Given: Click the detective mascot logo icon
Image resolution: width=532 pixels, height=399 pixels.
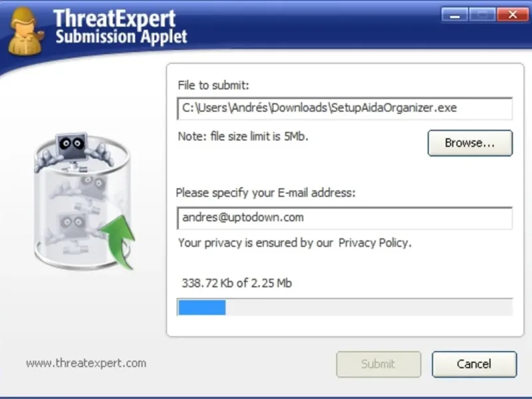Looking at the screenshot, I should click(26, 31).
